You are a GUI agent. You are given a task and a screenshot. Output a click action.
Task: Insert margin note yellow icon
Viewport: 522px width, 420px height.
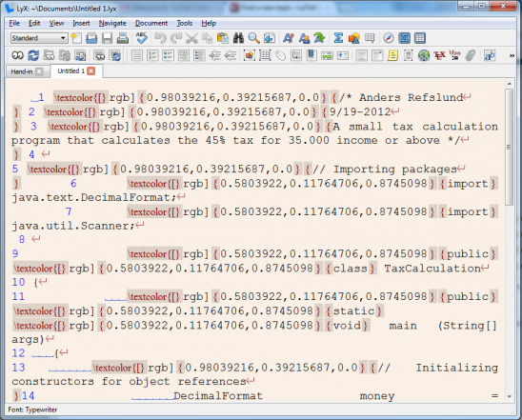coord(392,55)
